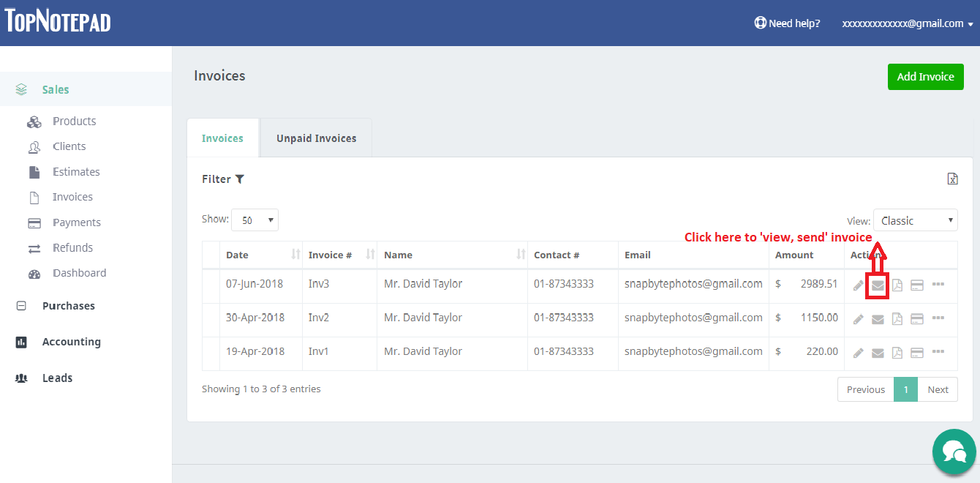This screenshot has width=980, height=483.
Task: Click the Sales layers icon
Action: coord(21,89)
